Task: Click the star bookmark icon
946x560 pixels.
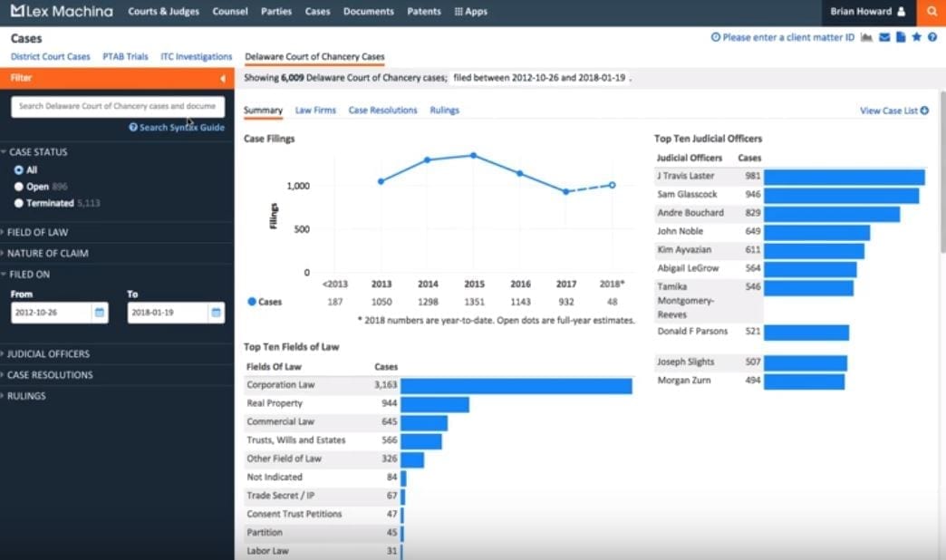Action: (x=916, y=37)
